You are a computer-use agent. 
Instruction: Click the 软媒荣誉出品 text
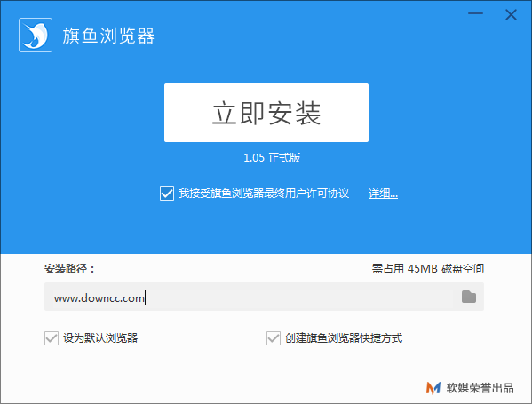[x=480, y=388]
